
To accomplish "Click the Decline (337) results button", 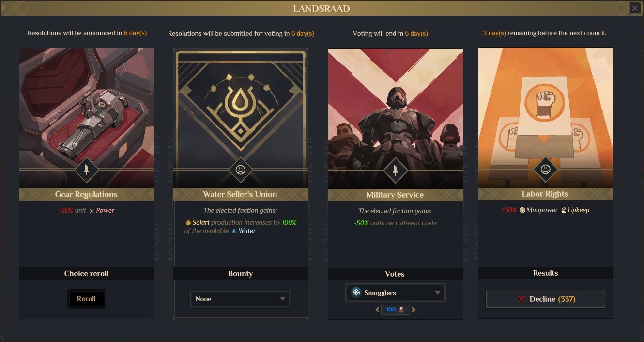I will coord(545,299).
